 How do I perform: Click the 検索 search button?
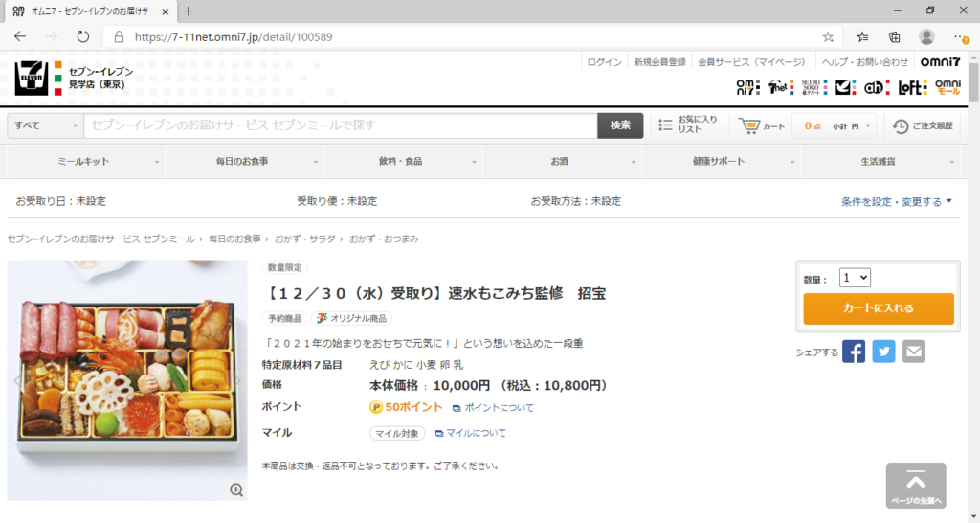[620, 125]
